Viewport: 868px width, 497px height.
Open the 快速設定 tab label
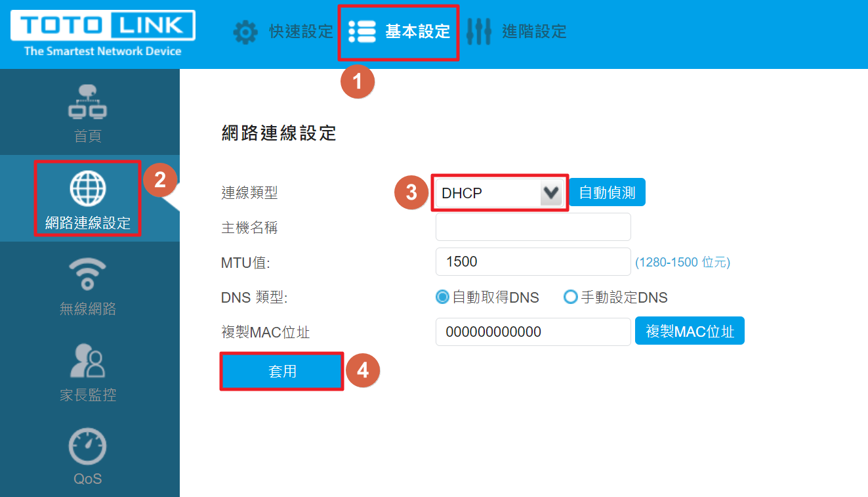click(301, 32)
